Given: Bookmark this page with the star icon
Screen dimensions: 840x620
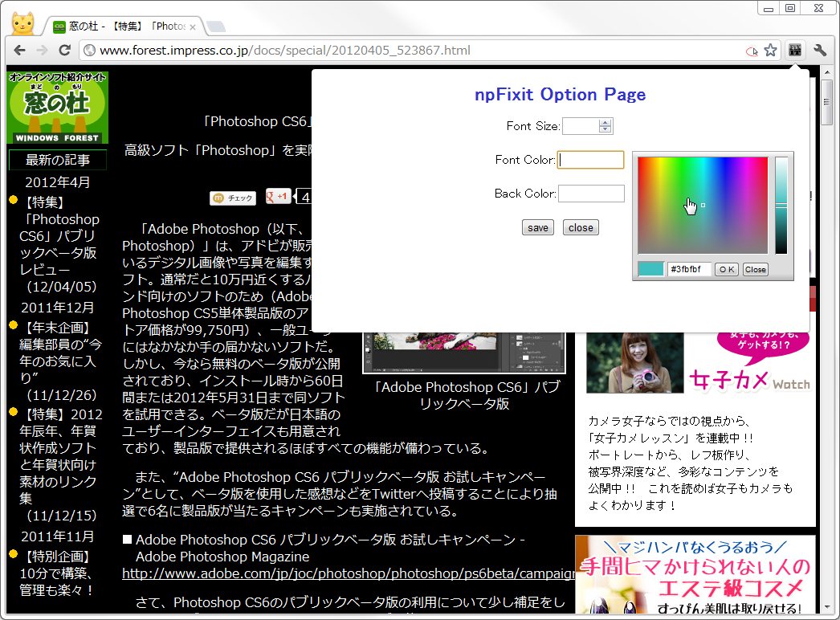Looking at the screenshot, I should [x=770, y=50].
